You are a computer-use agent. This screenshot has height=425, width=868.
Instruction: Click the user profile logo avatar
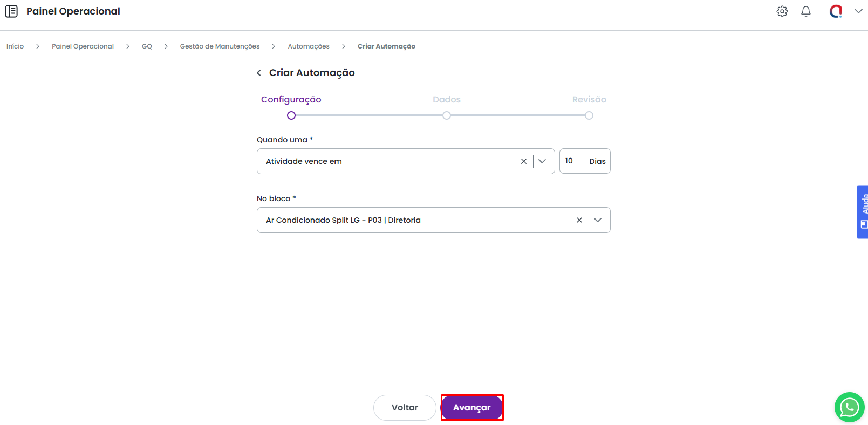coord(836,11)
